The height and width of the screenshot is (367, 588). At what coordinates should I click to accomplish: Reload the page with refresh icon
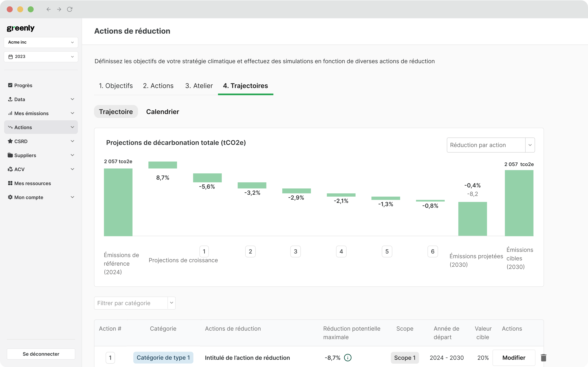pos(70,9)
